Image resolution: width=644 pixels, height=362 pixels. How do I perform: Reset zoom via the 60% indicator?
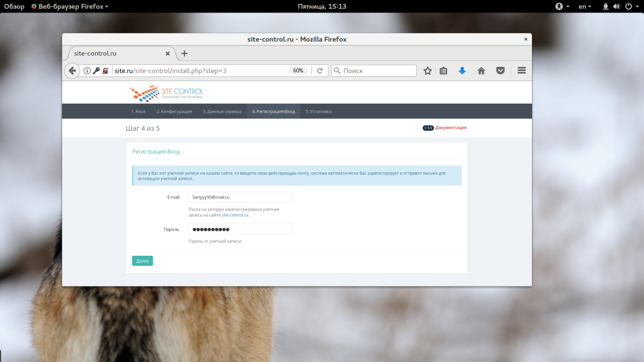(298, 71)
